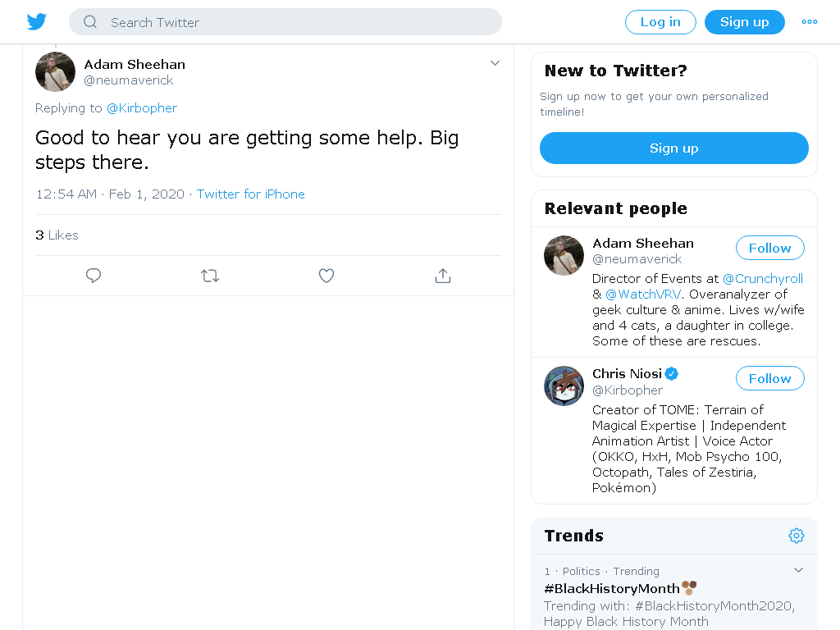Click the header Sign up button
The height and width of the screenshot is (630, 840).
click(x=745, y=22)
